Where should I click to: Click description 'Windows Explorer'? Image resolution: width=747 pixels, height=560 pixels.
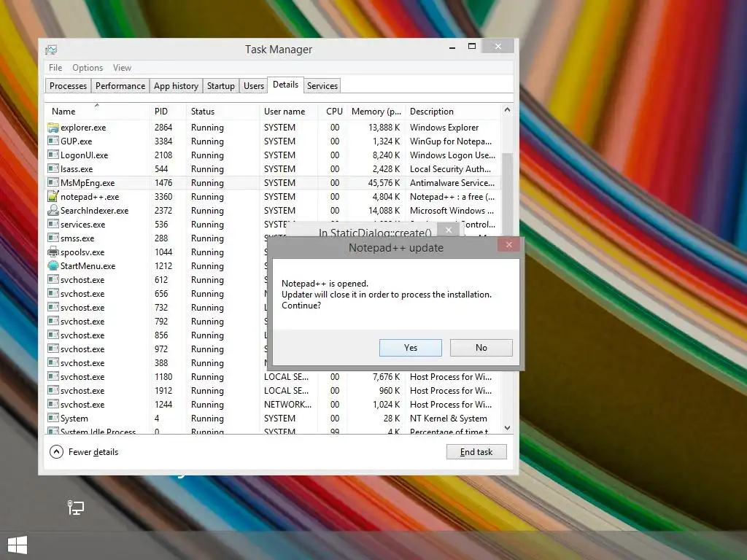click(444, 128)
